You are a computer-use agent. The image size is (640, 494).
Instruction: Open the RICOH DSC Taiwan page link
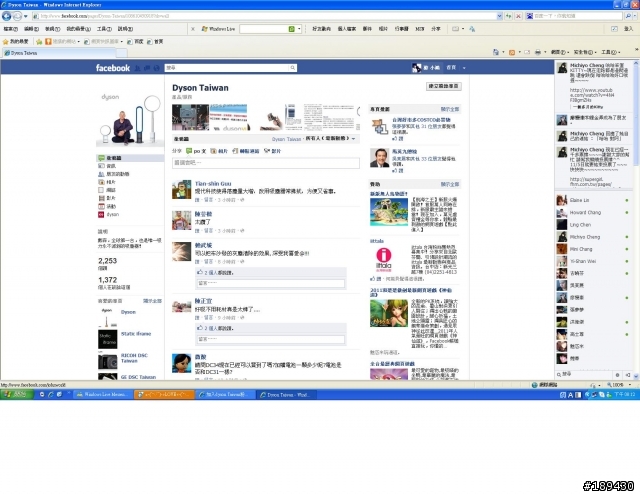click(x=134, y=358)
